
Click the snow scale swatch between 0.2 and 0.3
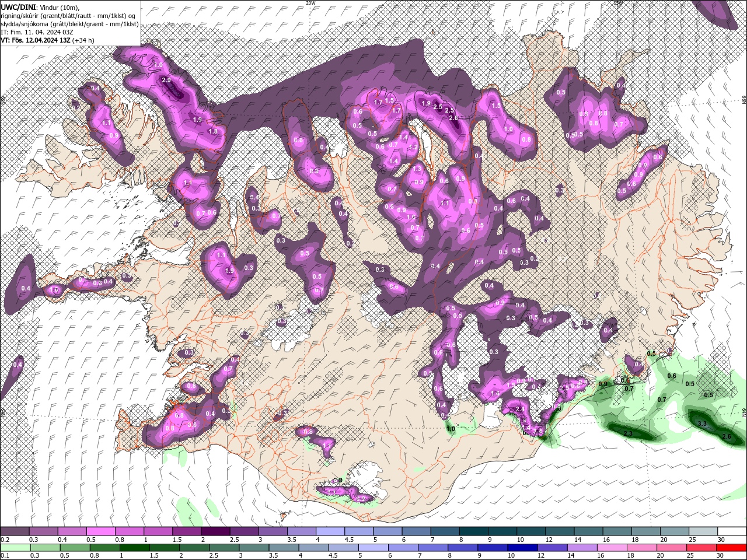click(15, 532)
